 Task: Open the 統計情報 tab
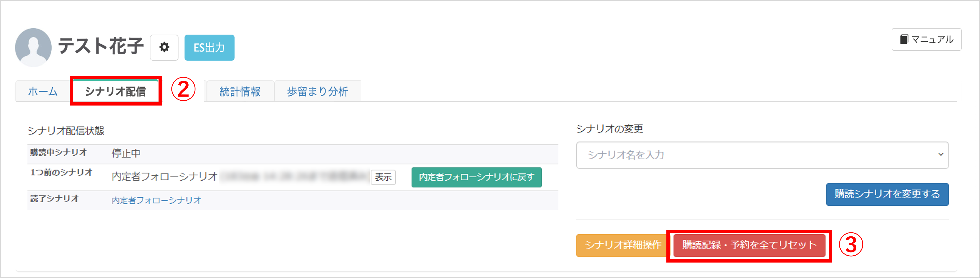[x=240, y=92]
